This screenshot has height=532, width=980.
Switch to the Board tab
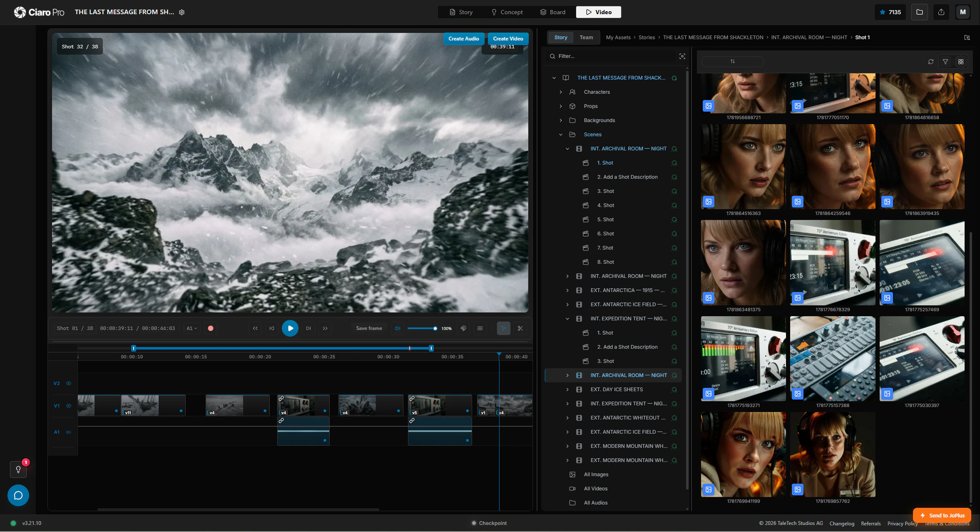coord(552,12)
